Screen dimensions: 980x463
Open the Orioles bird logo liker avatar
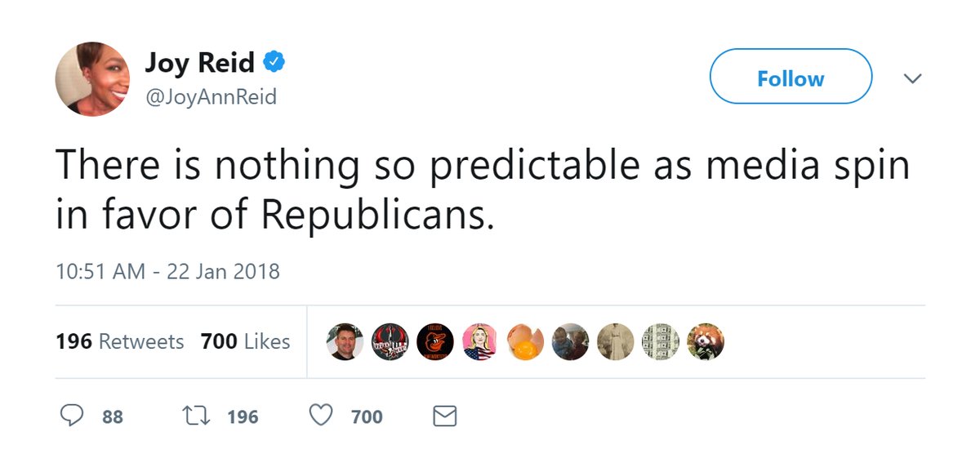click(x=434, y=341)
